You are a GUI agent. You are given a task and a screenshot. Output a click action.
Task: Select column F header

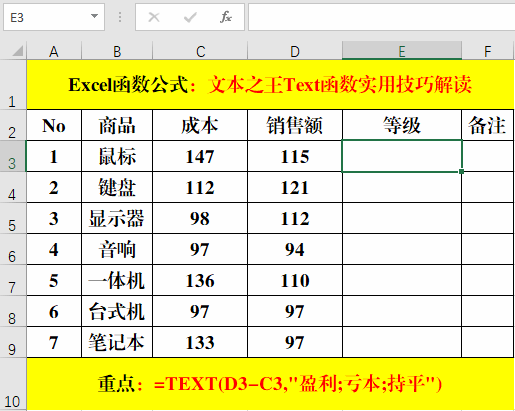pyautogui.click(x=488, y=51)
